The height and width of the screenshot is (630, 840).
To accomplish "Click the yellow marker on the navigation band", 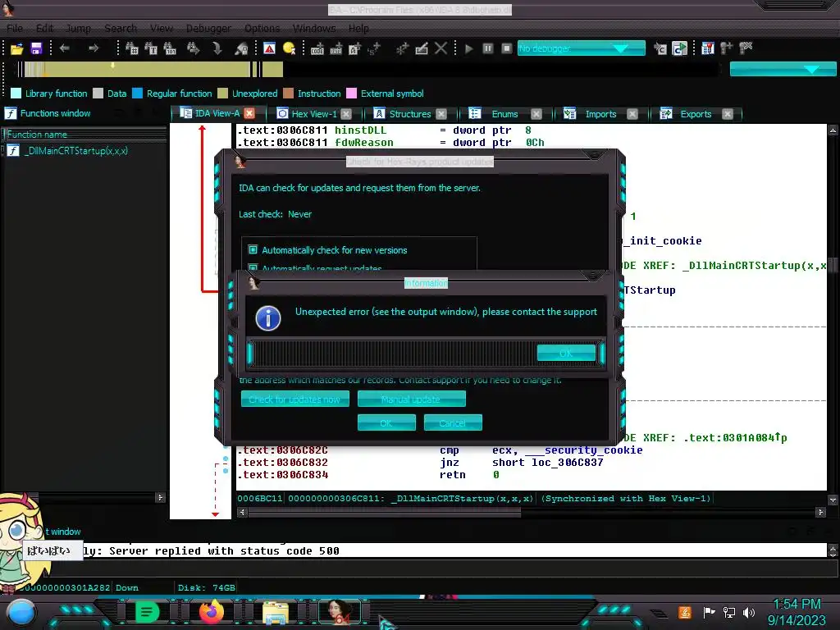I will coord(112,66).
